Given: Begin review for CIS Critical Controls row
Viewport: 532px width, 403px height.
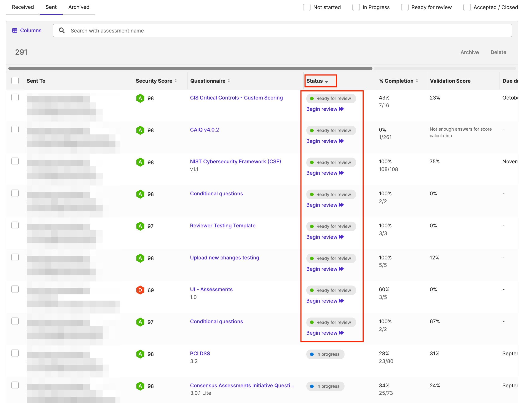Looking at the screenshot, I should coord(325,109).
